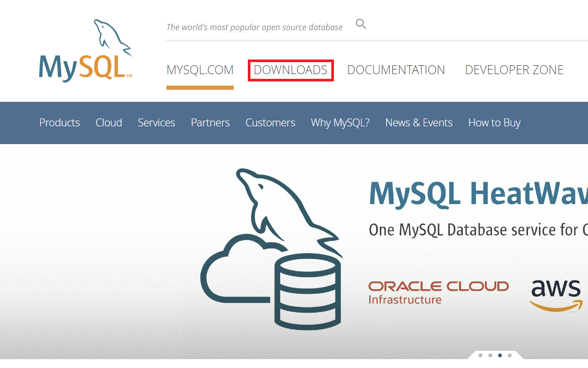Viewport: 588px width, 368px height.
Task: Go to the DOWNLOADS tab
Action: click(291, 70)
